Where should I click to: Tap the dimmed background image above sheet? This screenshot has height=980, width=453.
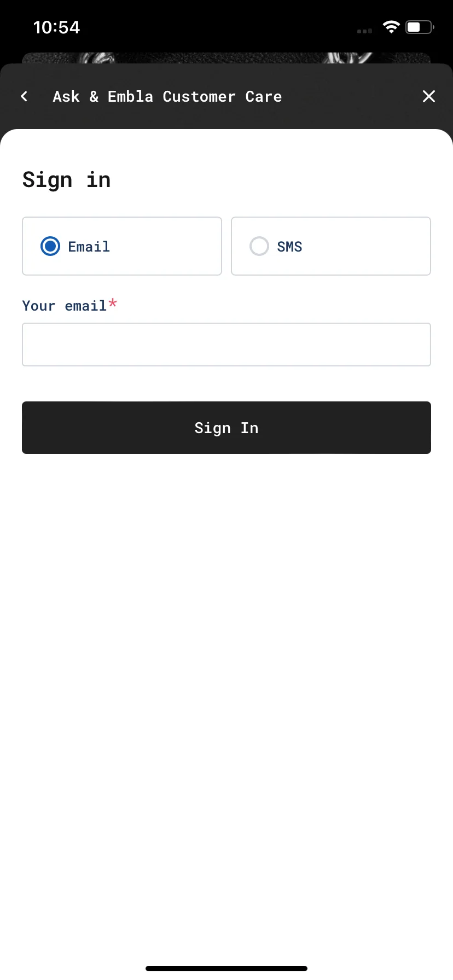tap(226, 58)
